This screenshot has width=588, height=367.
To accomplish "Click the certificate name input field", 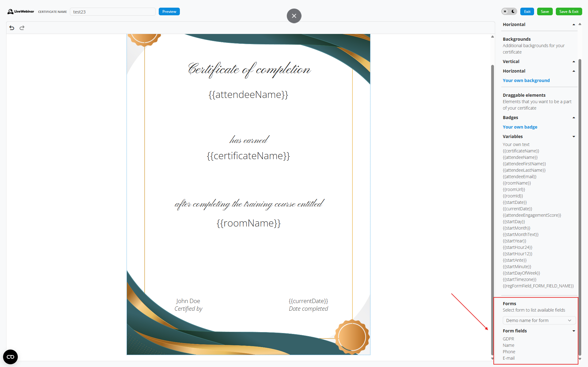I will [x=112, y=12].
